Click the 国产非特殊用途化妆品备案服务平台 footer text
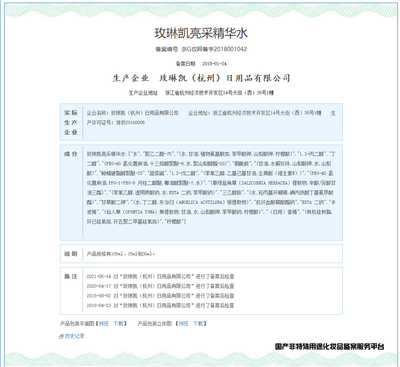Viewport: 400px width, 367px height. pos(329,347)
